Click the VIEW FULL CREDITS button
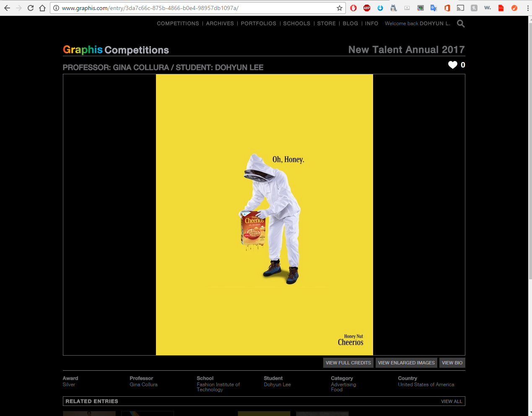Viewport: 532px width, 416px height. coord(348,363)
